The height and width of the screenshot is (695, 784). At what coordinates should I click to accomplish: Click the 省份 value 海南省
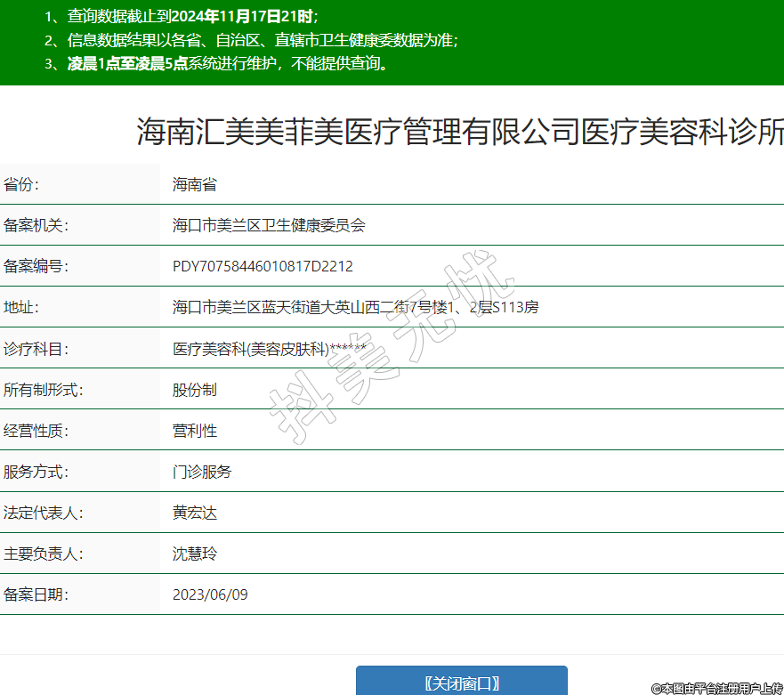195,185
